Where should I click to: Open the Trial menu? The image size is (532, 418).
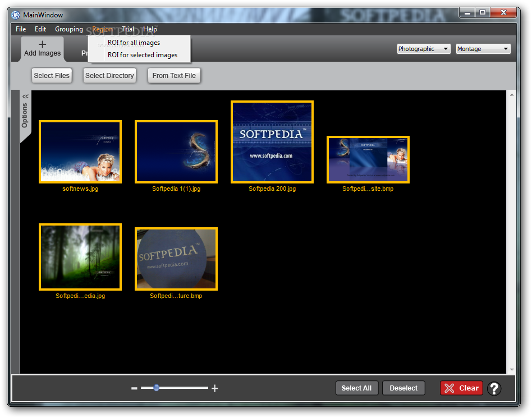pyautogui.click(x=128, y=29)
